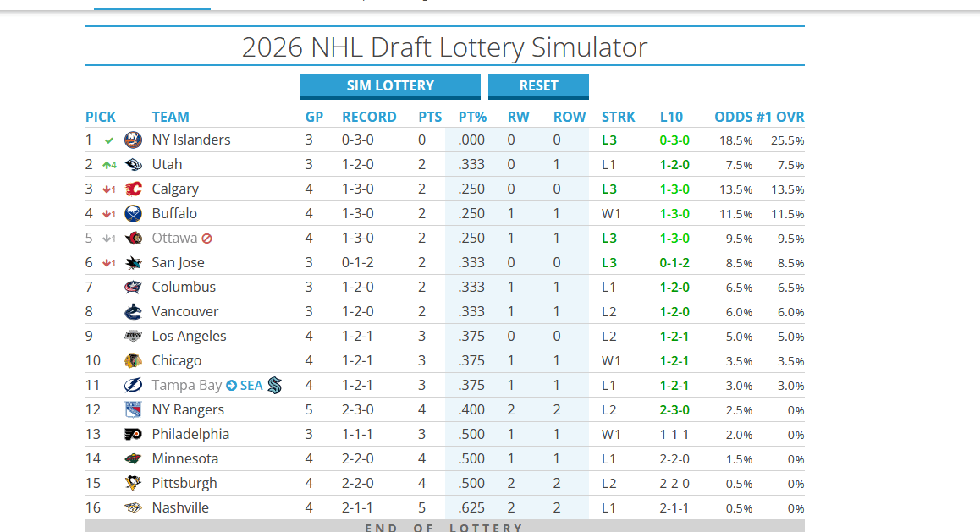Click the Chicago Blackhawks logo
This screenshot has height=532, width=980.
coord(133,361)
